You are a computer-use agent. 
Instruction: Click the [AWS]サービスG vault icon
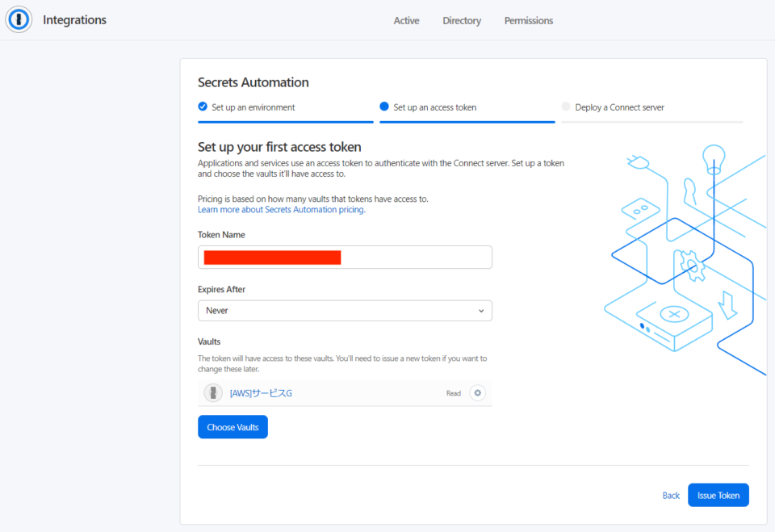[213, 393]
